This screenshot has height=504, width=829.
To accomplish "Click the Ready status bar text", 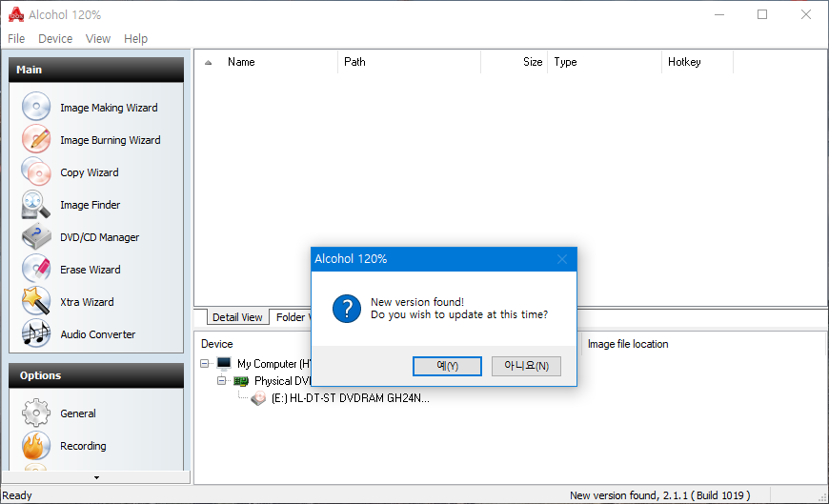I will point(17,495).
